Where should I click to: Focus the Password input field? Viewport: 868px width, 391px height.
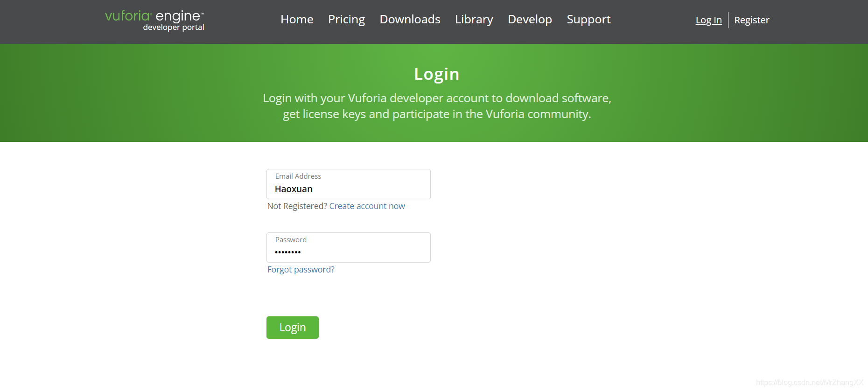(x=349, y=247)
